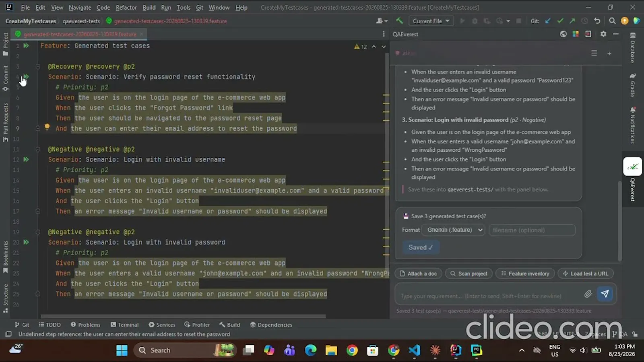Open the Gradle tool window

pyautogui.click(x=633, y=85)
